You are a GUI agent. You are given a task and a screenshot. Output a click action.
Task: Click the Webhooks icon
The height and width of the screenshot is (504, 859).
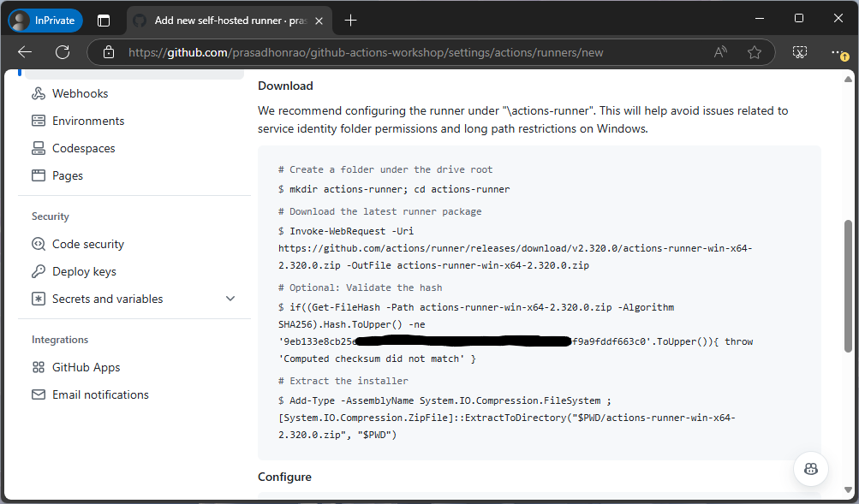point(39,93)
